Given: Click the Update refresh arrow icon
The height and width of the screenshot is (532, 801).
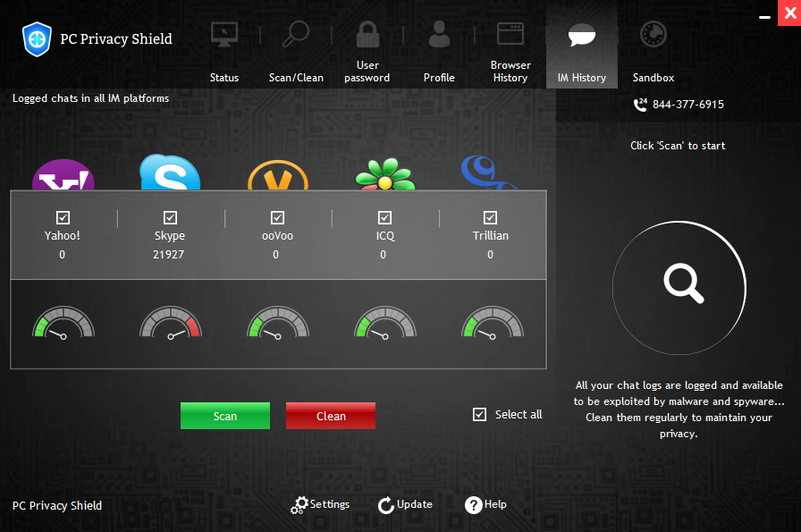Looking at the screenshot, I should click(386, 505).
